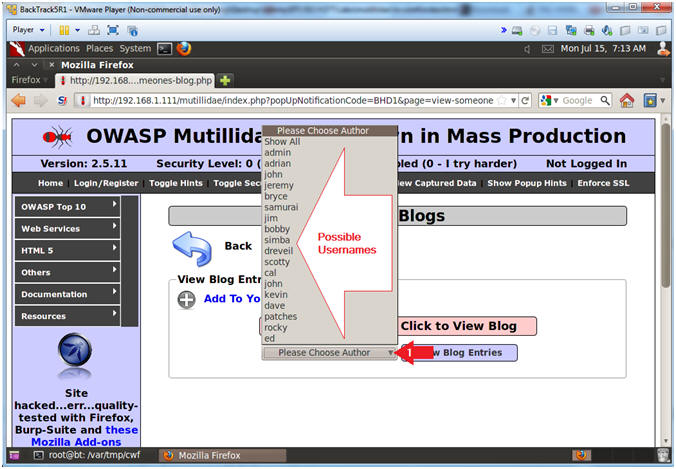
Task: Open a new tab with the green plus
Action: [225, 80]
